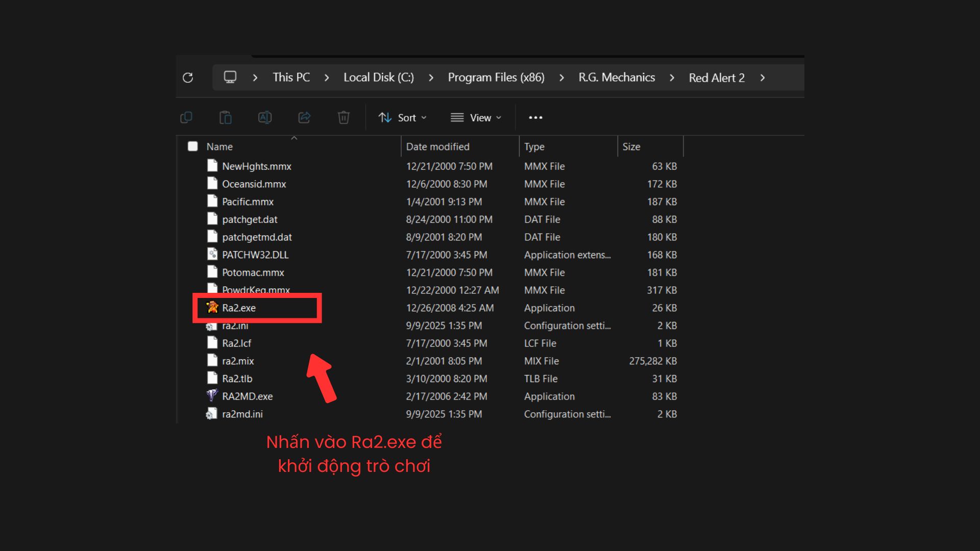Go to Red Alert 2 breadcrumb
Image resolution: width=980 pixels, height=551 pixels.
(717, 78)
